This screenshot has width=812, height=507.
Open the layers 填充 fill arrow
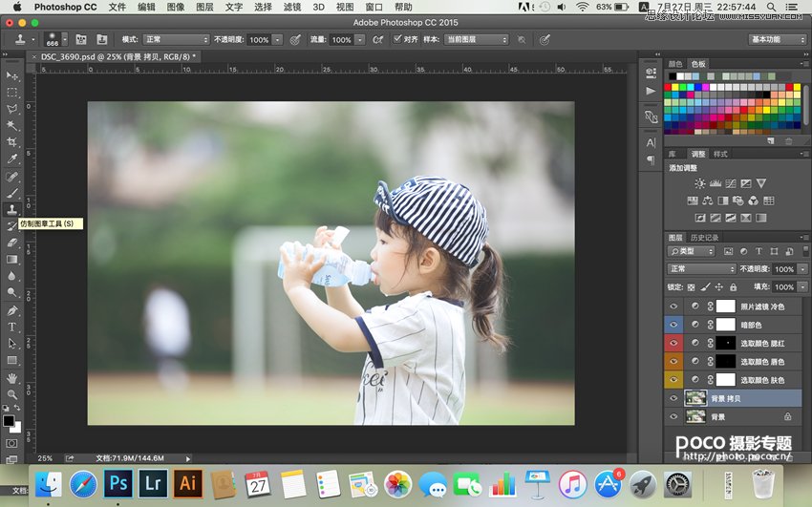click(x=802, y=286)
